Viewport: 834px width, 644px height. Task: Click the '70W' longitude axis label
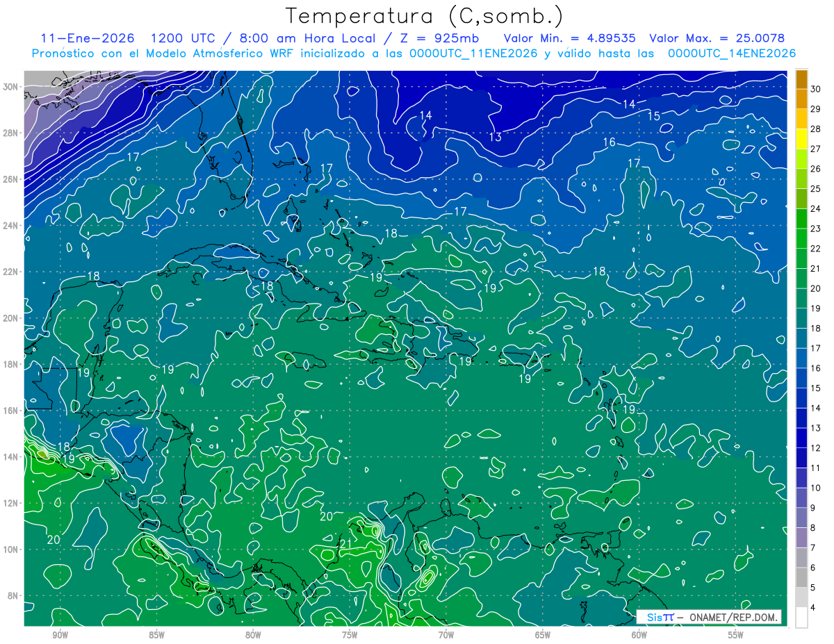[x=446, y=636]
